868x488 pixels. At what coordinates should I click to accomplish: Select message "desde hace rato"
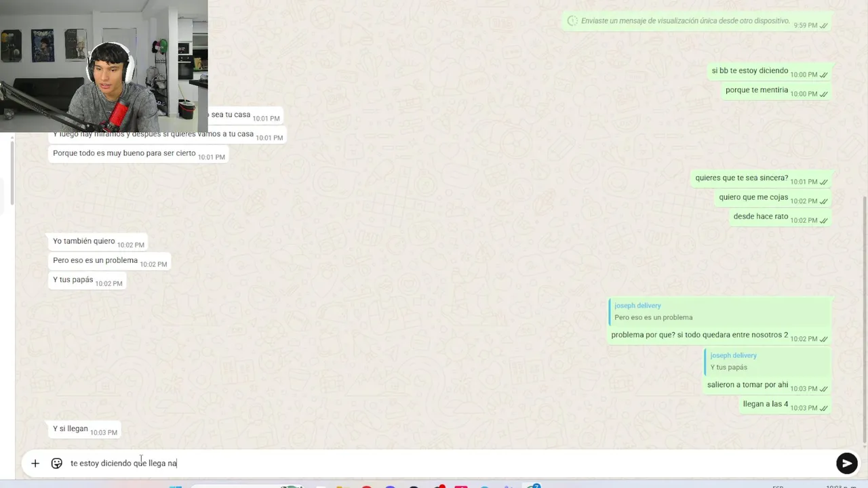[760, 216]
